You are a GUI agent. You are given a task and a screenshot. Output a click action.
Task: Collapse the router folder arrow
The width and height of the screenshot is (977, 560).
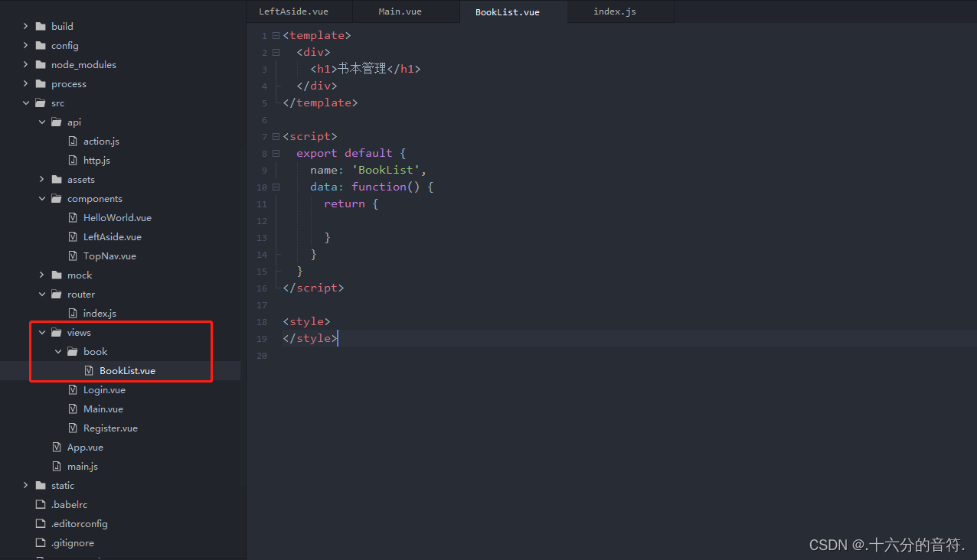tap(41, 294)
